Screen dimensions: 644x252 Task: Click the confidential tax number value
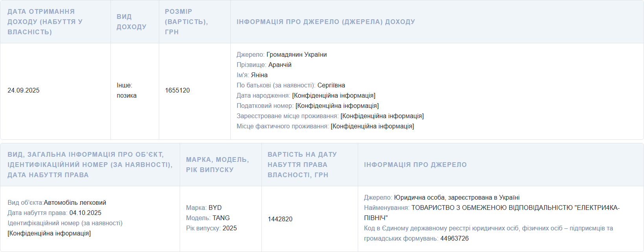point(337,106)
